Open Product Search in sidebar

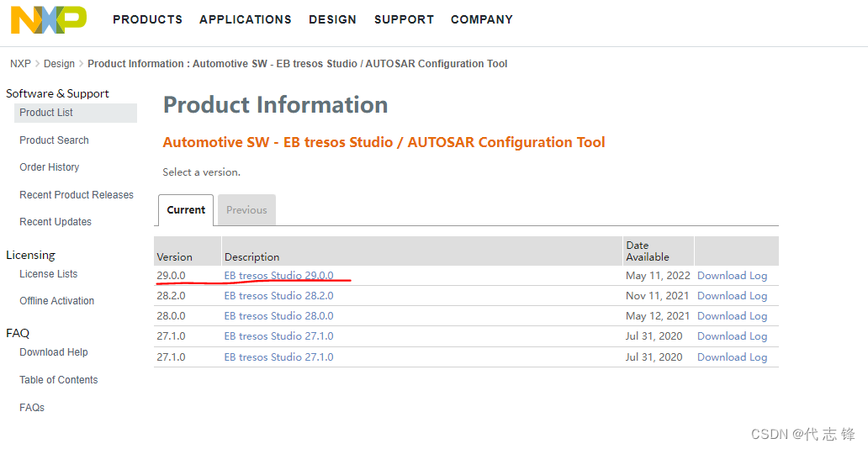coord(54,140)
